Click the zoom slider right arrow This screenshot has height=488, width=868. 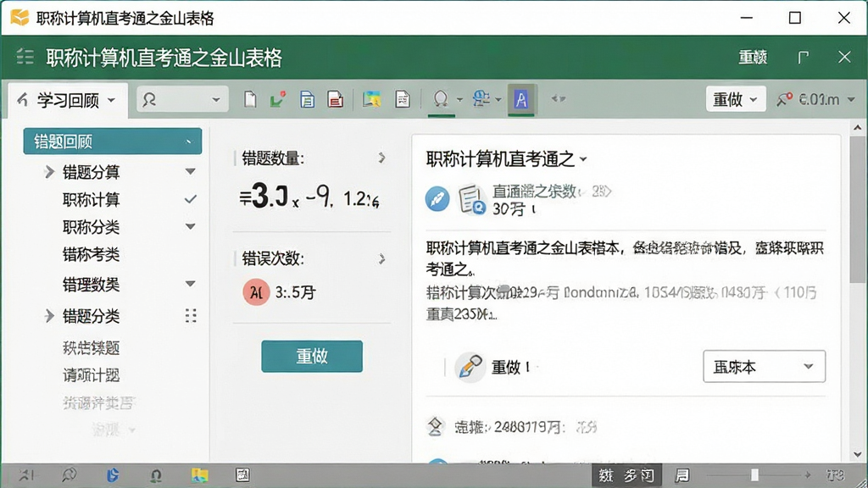point(808,475)
